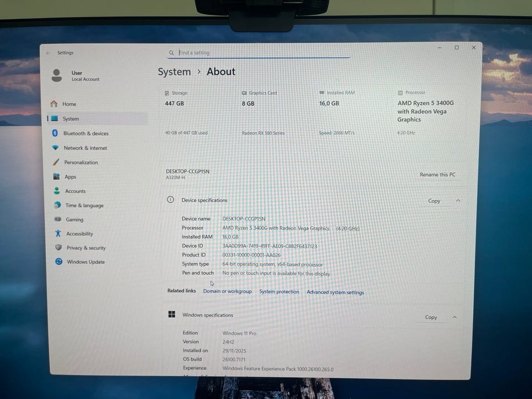This screenshot has height=399, width=532.
Task: Open the Installed RAM 16,0 GB card
Action: click(353, 113)
